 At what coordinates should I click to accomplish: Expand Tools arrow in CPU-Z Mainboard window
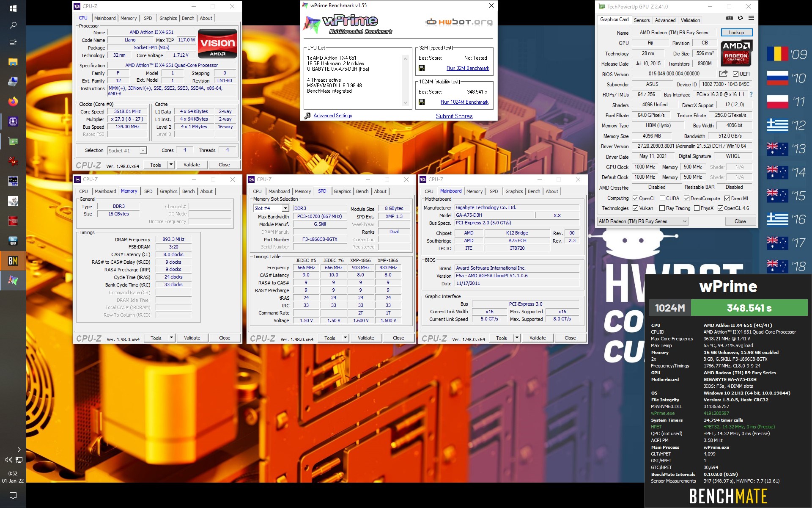pos(517,338)
